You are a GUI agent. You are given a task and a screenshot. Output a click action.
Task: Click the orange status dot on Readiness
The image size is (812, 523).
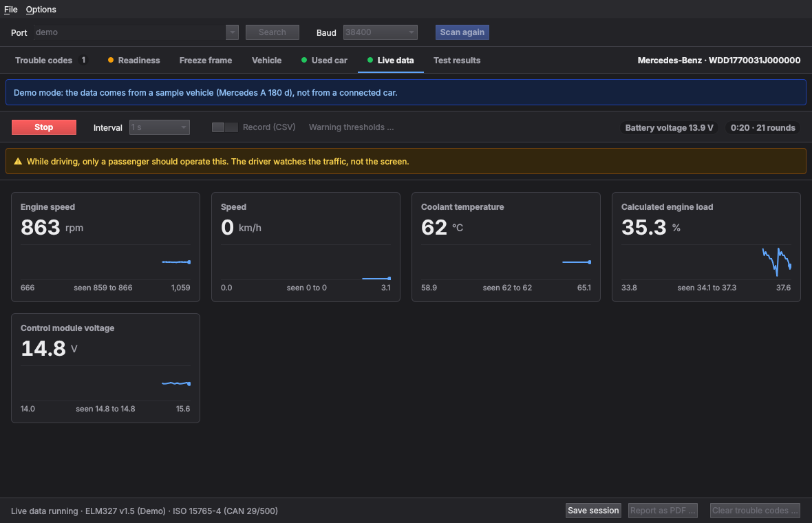110,60
